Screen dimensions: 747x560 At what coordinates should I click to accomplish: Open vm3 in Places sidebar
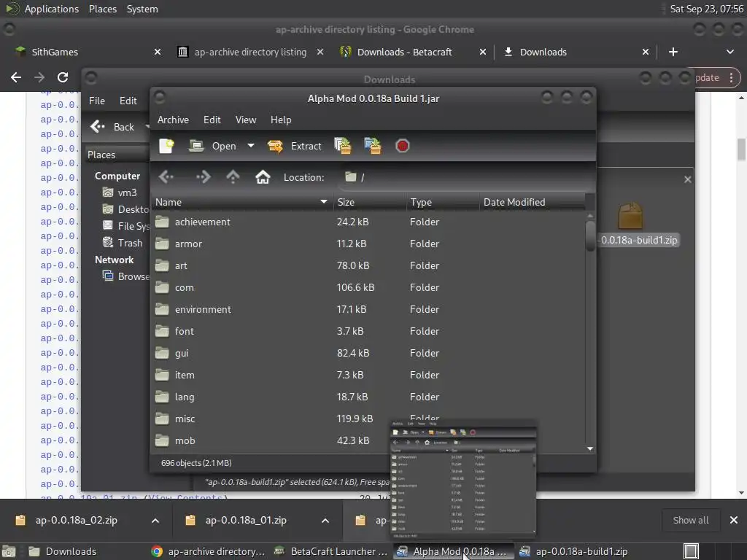click(x=120, y=192)
